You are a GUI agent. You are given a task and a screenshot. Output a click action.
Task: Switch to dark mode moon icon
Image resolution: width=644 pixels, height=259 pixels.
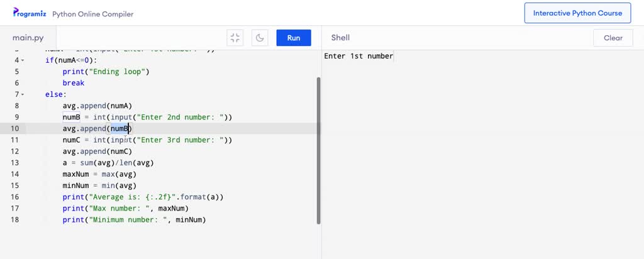pos(260,38)
